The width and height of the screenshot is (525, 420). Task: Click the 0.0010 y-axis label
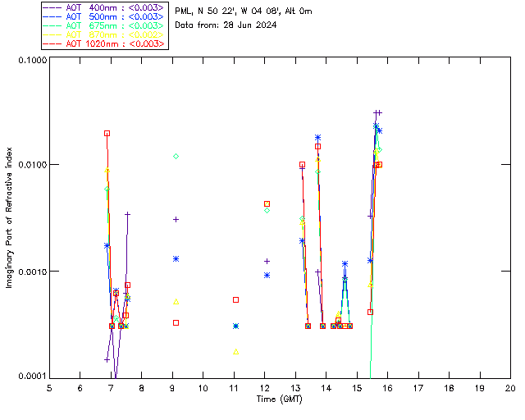pos(32,272)
